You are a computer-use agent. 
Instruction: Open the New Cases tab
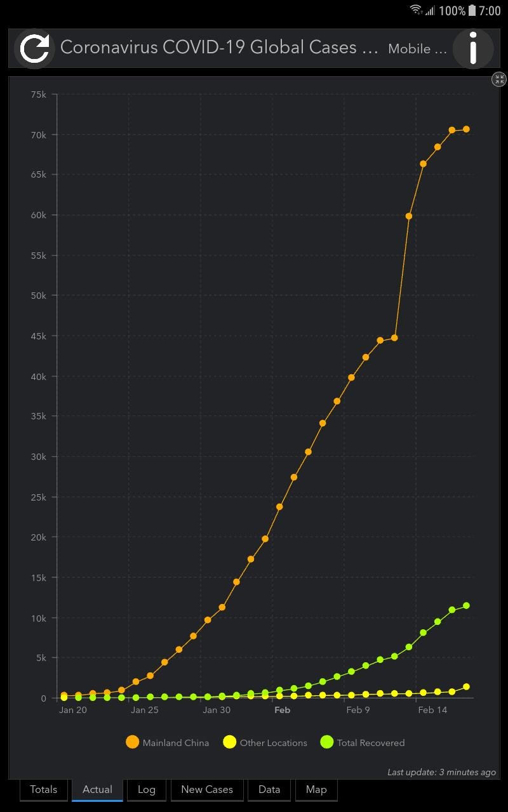click(207, 790)
